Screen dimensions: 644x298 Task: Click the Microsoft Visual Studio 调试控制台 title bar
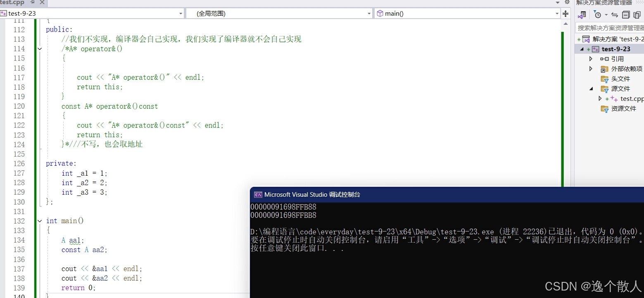tap(447, 194)
